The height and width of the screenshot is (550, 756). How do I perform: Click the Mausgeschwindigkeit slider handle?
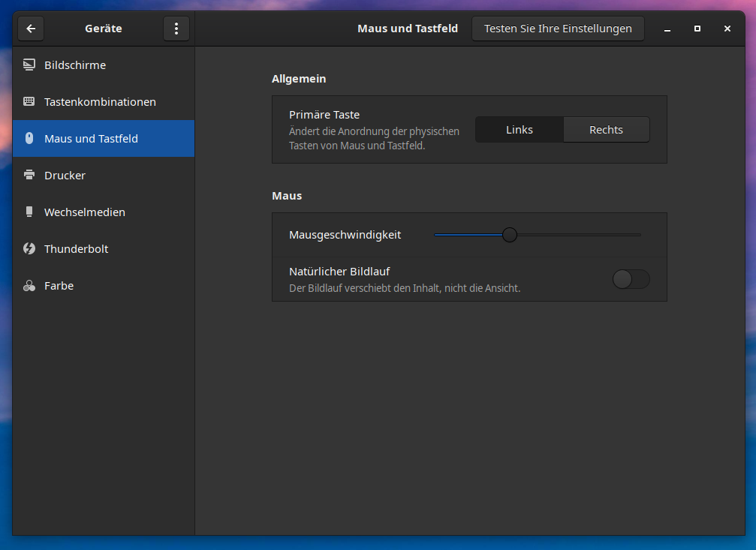click(x=510, y=235)
